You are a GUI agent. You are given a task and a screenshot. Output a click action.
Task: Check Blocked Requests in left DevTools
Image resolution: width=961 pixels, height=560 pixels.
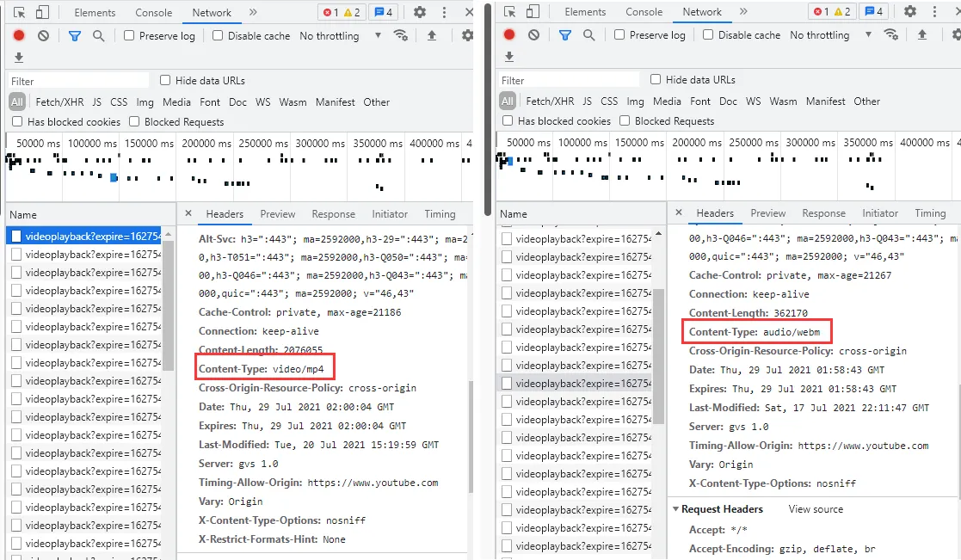[x=134, y=121]
